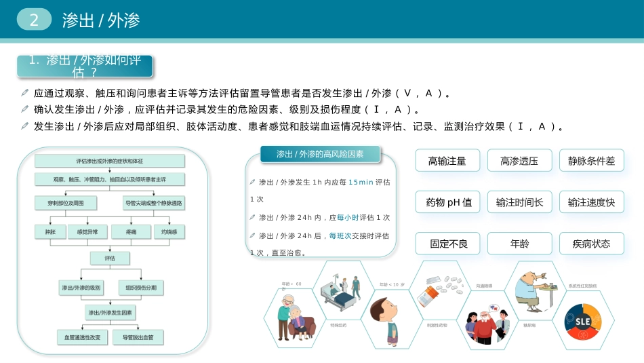
Task: Click the number 2 badge in header
Action: click(34, 20)
